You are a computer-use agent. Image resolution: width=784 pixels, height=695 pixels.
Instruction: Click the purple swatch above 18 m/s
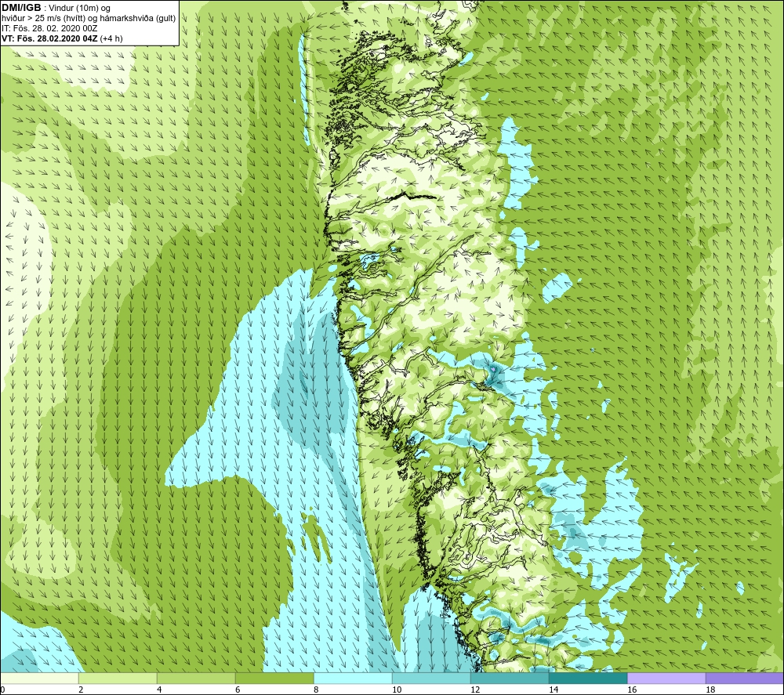click(745, 678)
